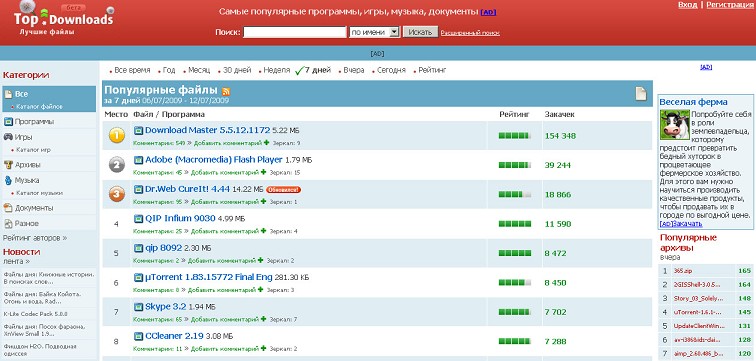Open the Регистрация link
Viewport: 756px width, 361px height.
click(x=730, y=5)
